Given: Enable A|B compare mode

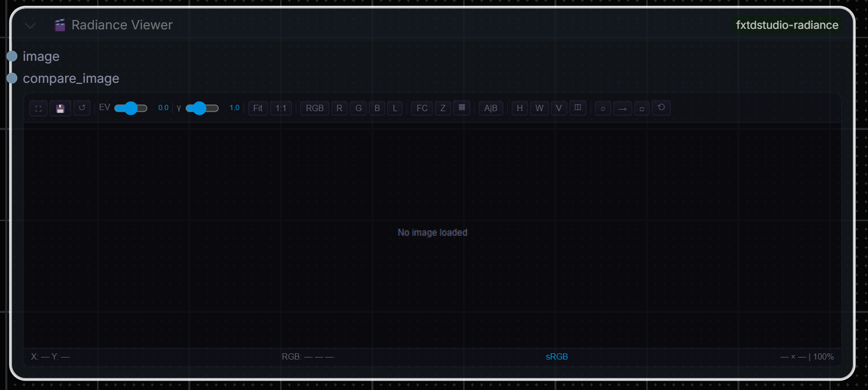Looking at the screenshot, I should [x=491, y=109].
